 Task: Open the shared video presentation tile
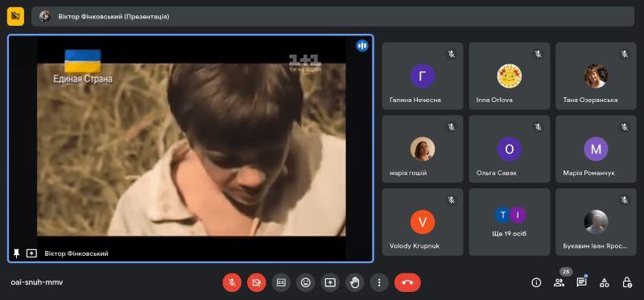coord(191,148)
